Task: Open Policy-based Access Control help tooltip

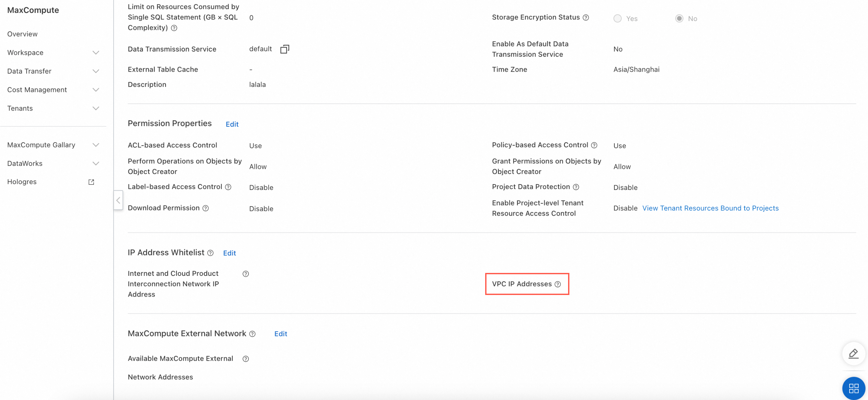Action: [x=594, y=145]
